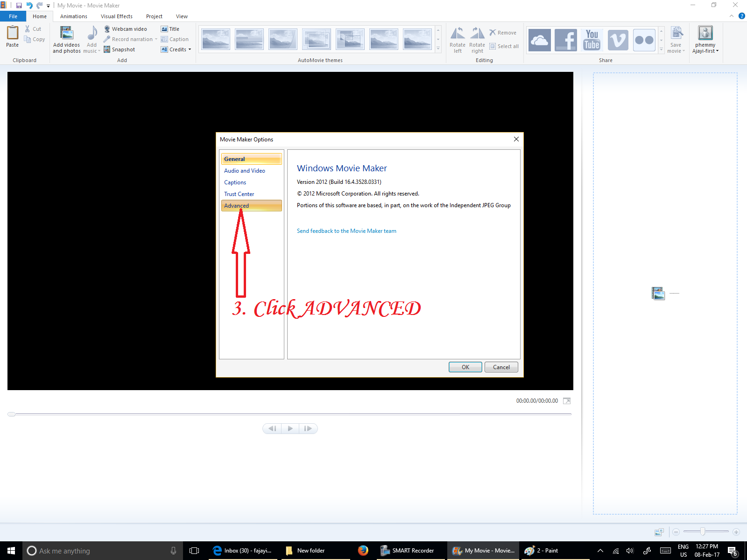The width and height of the screenshot is (747, 560).
Task: Expand the AutoMovie themes gallery
Action: pos(438,49)
